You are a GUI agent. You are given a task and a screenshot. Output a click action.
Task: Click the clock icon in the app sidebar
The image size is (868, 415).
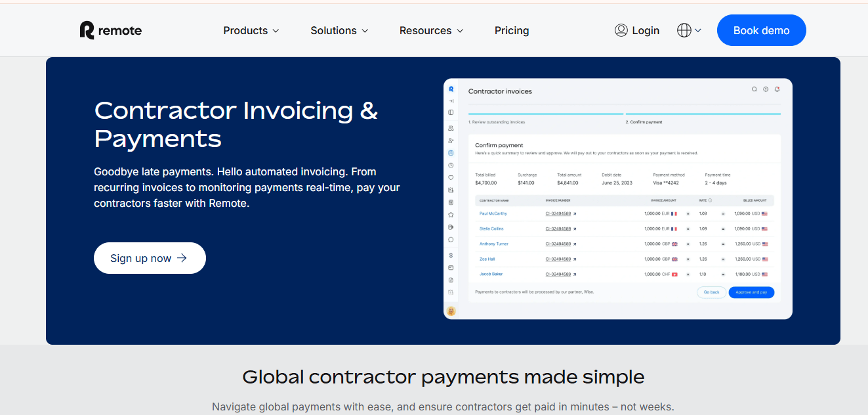click(x=451, y=165)
